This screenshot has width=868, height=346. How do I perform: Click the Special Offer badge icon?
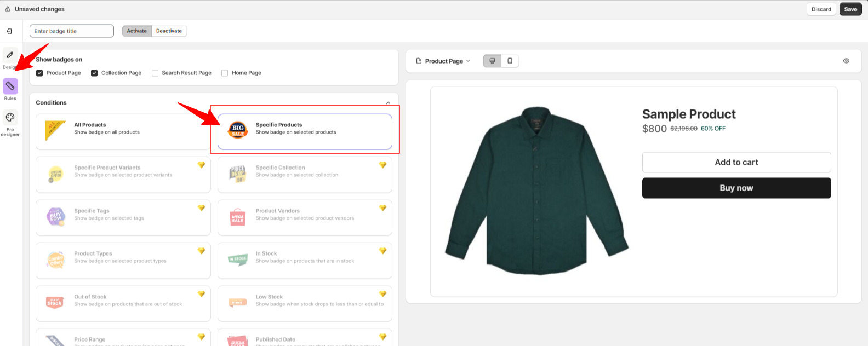click(x=55, y=174)
